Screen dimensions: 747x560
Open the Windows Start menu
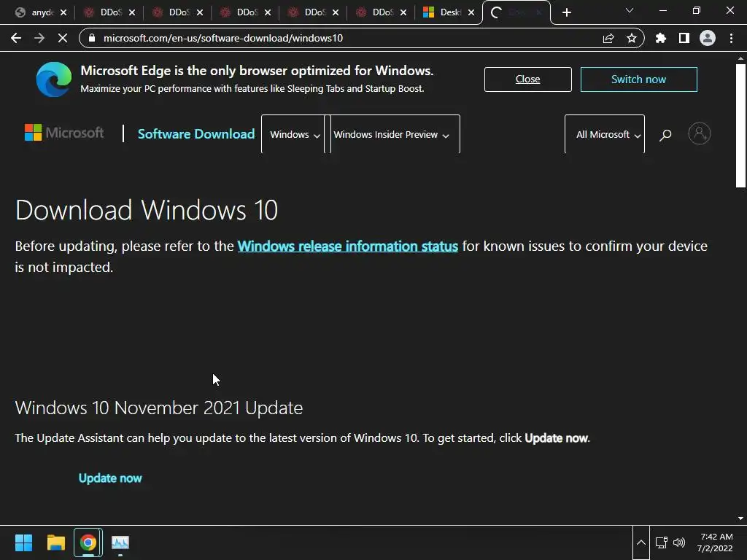pos(23,542)
